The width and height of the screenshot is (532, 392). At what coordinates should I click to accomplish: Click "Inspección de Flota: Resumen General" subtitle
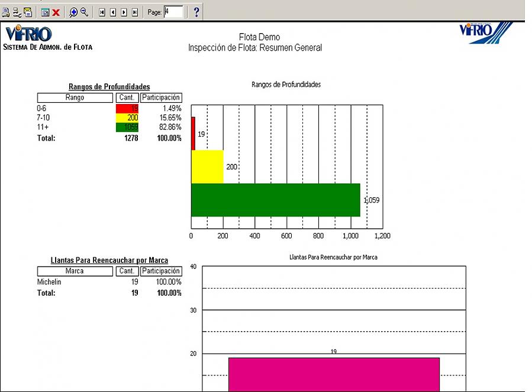(255, 48)
